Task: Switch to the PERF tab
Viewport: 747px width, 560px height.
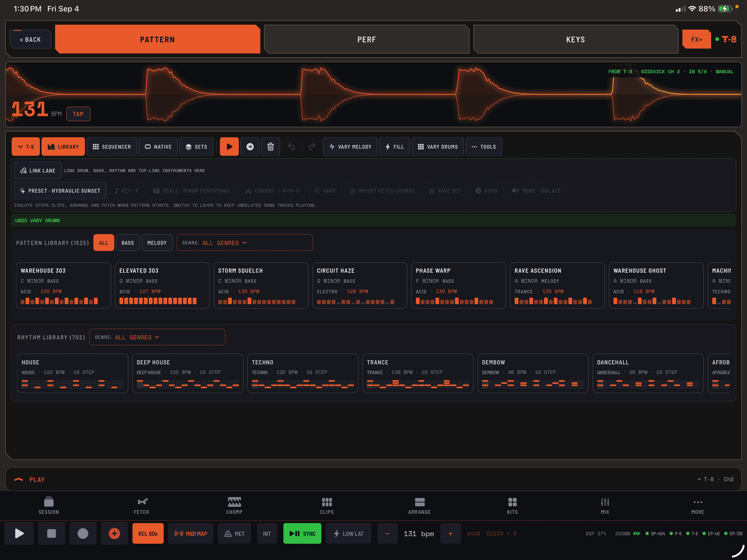Action: pos(366,39)
